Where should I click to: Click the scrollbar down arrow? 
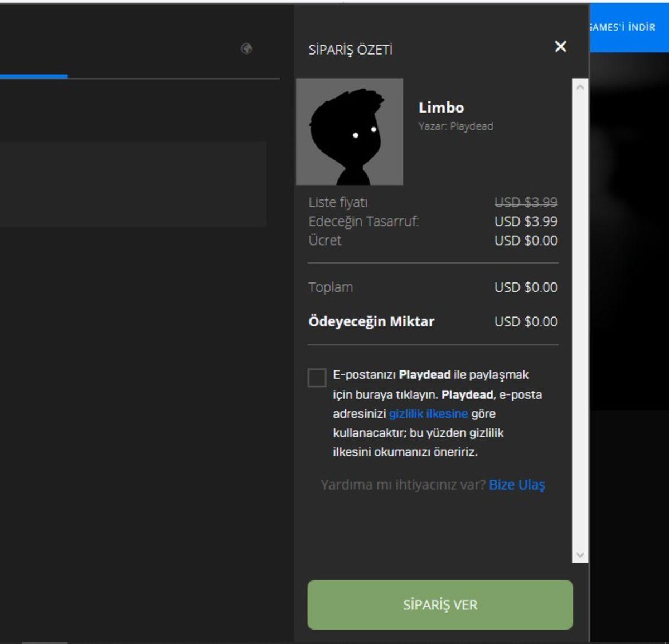579,554
